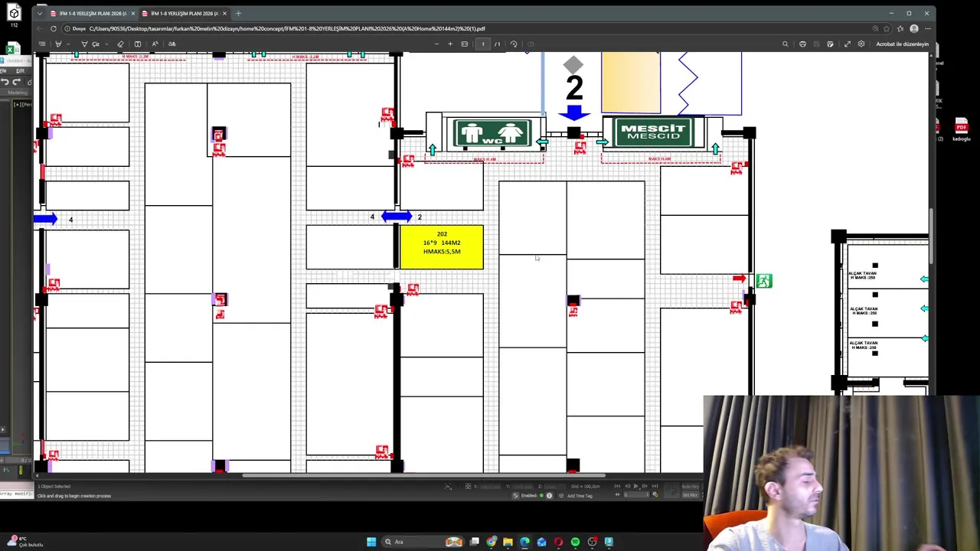Open a new browser tab

pyautogui.click(x=238, y=13)
